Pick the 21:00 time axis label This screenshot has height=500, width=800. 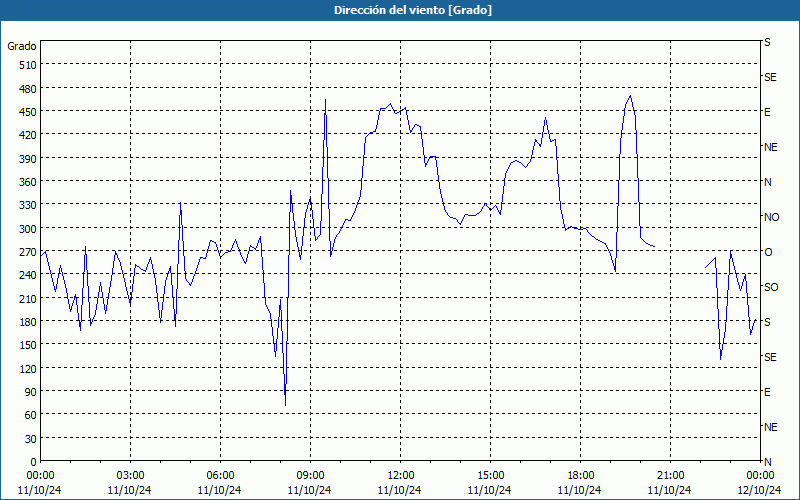click(670, 476)
